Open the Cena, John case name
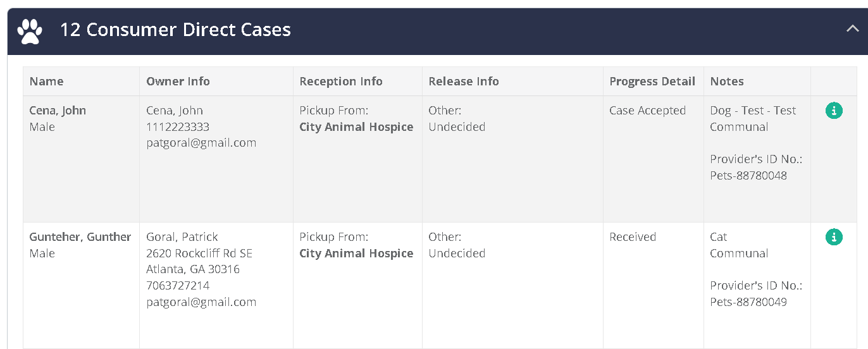868x349 pixels. (58, 111)
